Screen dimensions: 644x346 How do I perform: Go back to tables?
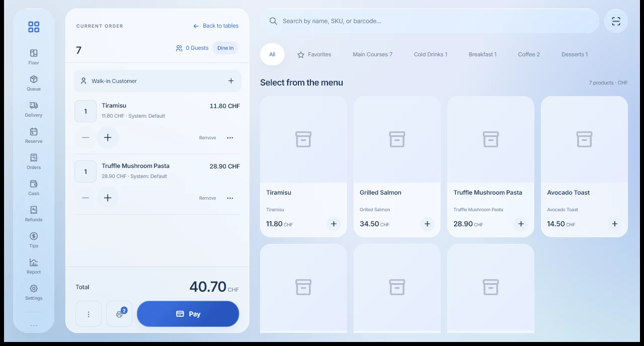pos(216,26)
